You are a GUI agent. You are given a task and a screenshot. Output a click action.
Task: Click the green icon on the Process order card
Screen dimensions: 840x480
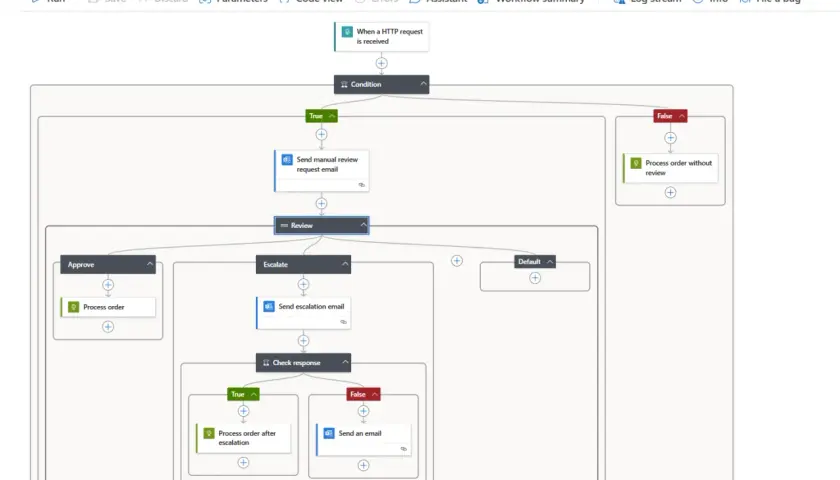(74, 307)
